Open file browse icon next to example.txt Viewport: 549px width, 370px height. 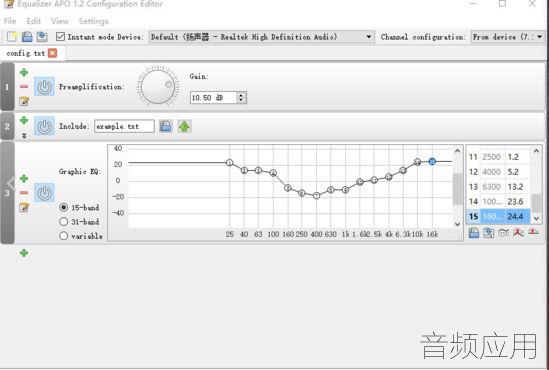(166, 126)
